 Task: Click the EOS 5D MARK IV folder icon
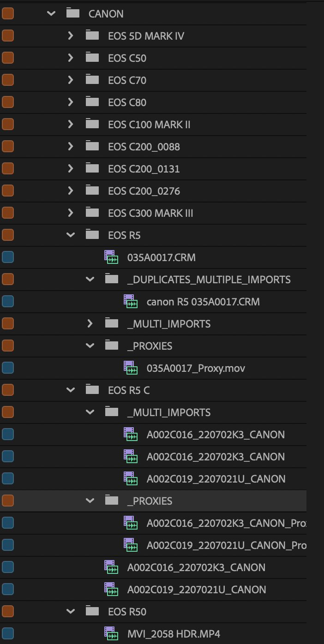click(92, 35)
